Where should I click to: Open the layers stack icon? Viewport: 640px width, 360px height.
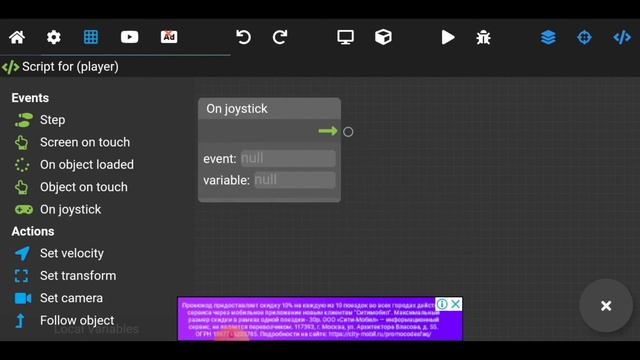click(x=548, y=38)
